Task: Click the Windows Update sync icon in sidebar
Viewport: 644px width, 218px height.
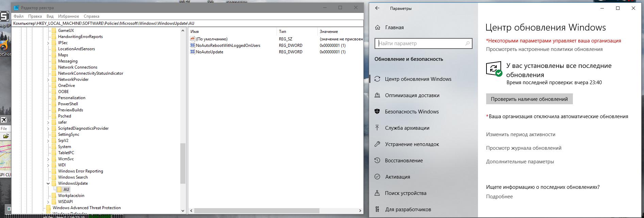Action: tap(377, 79)
